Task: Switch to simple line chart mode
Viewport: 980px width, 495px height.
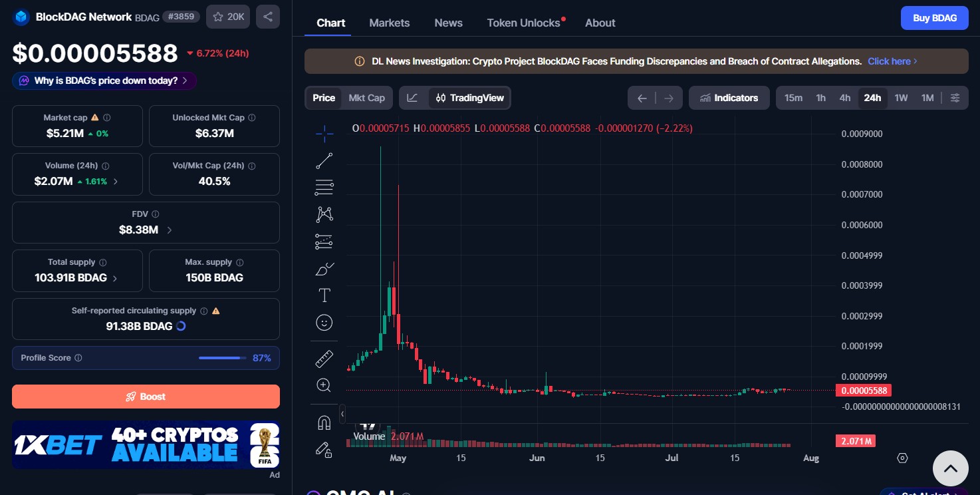Action: click(413, 98)
